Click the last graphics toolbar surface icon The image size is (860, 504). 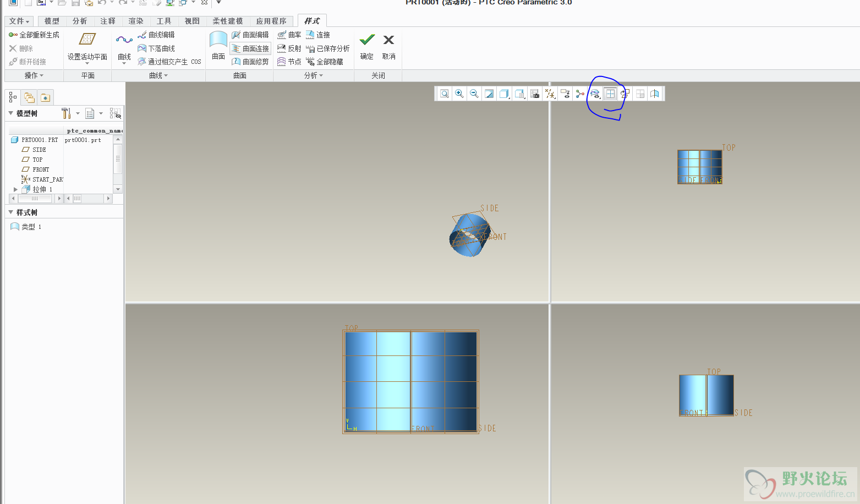[655, 94]
